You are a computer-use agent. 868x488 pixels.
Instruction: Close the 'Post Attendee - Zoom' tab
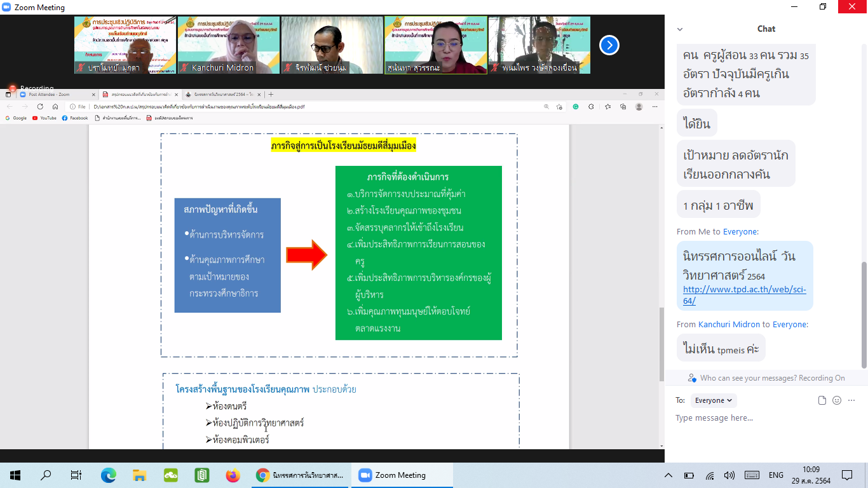[93, 94]
